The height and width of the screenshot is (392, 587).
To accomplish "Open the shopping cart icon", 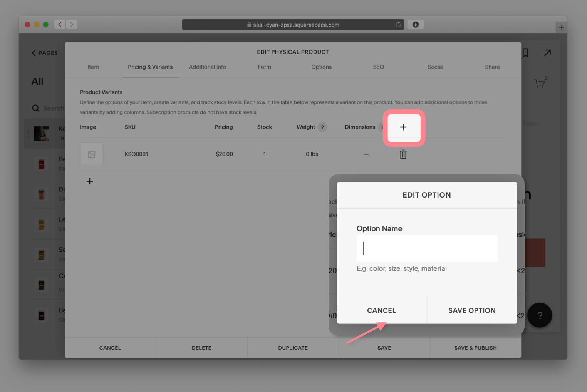I will tap(540, 83).
